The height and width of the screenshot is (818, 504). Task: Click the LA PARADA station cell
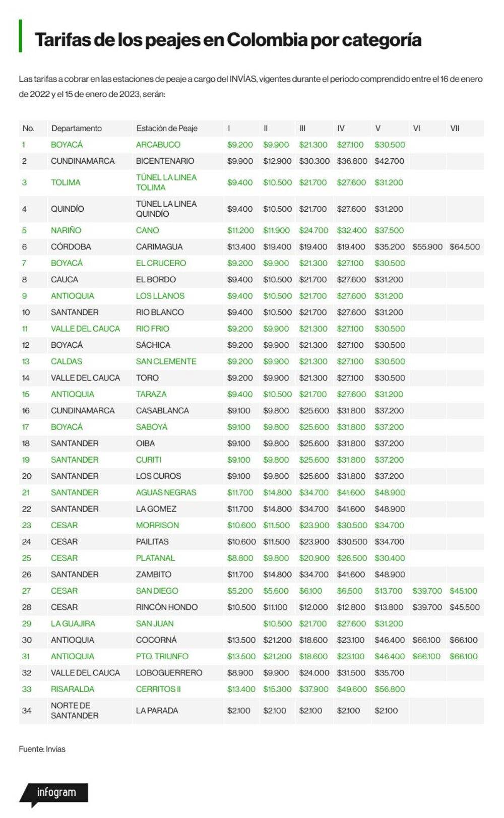[157, 711]
